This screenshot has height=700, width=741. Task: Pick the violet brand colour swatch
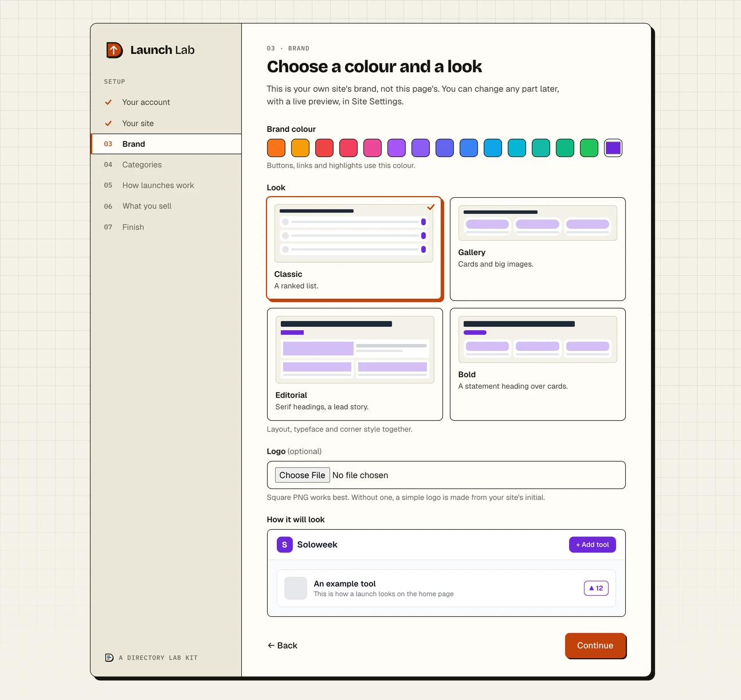tap(421, 148)
